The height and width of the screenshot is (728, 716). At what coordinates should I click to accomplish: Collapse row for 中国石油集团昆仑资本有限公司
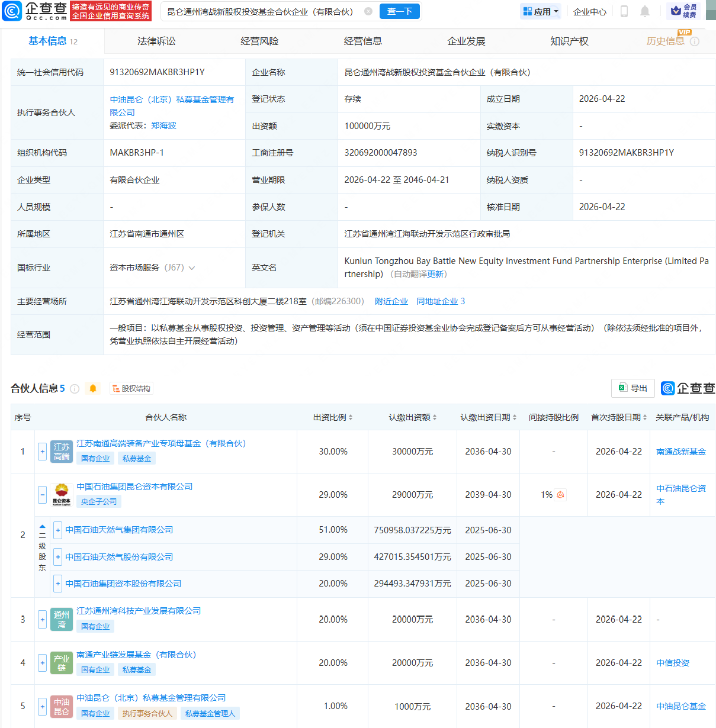(42, 495)
